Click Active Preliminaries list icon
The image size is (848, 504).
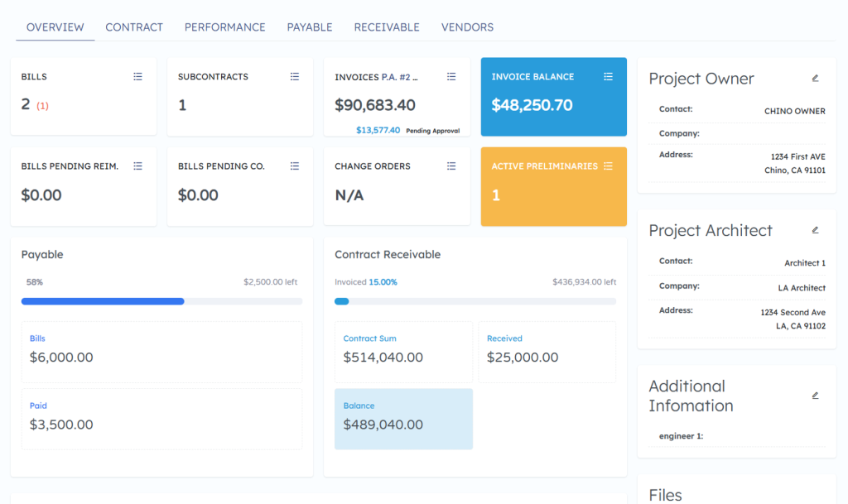[608, 166]
